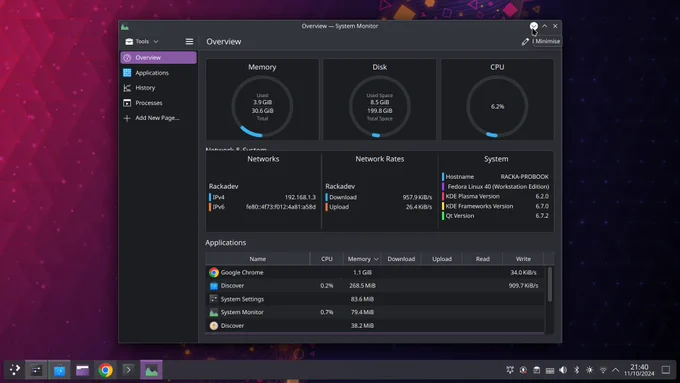Click the Qt Version entry
Viewport: 680px width, 383px height.
click(496, 216)
